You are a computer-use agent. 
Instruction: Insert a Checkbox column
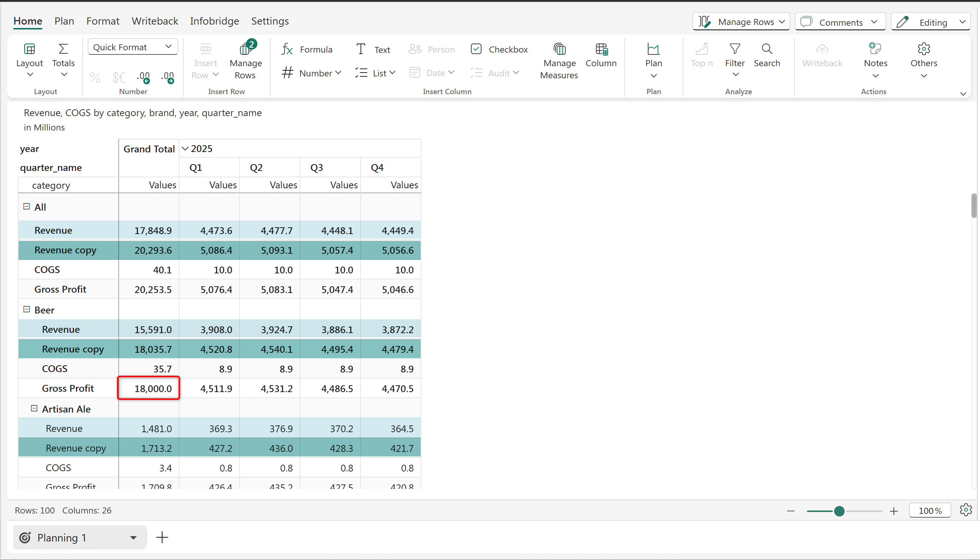pyautogui.click(x=499, y=49)
